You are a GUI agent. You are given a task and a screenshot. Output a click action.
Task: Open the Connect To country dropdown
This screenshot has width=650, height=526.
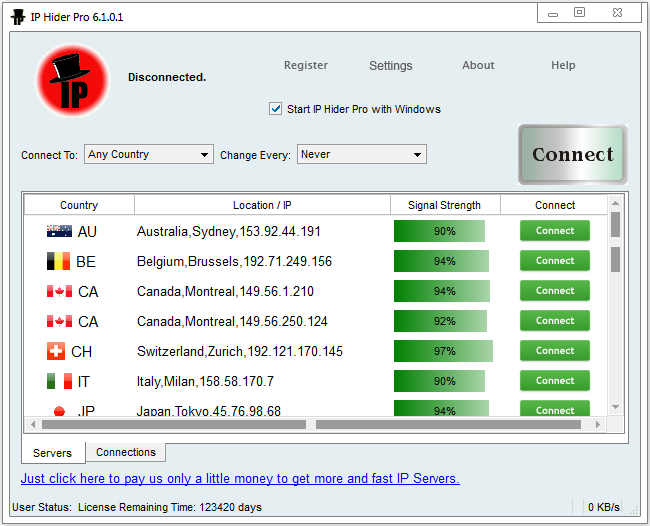click(149, 154)
